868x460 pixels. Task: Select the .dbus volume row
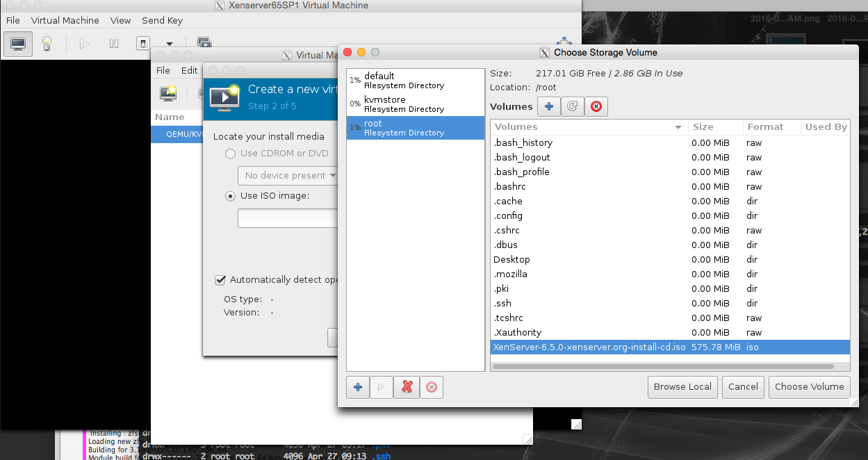670,245
